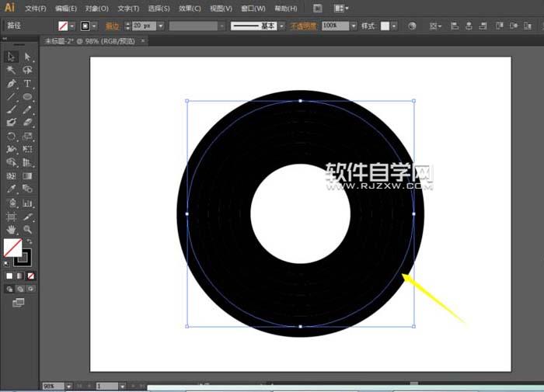The image size is (544, 392).
Task: Open the 效果(C) menu
Action: (x=190, y=8)
